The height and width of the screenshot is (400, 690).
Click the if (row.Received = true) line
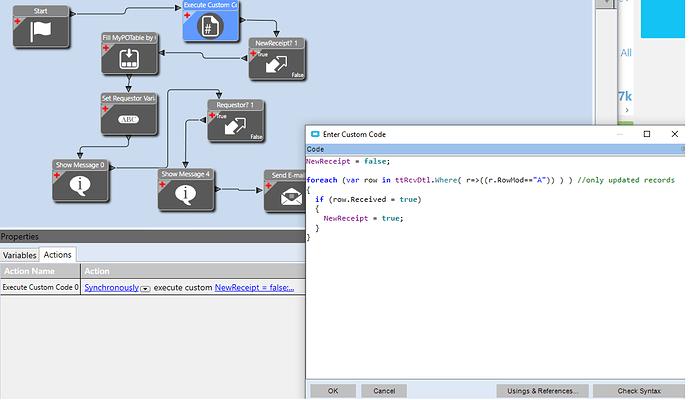[368, 199]
